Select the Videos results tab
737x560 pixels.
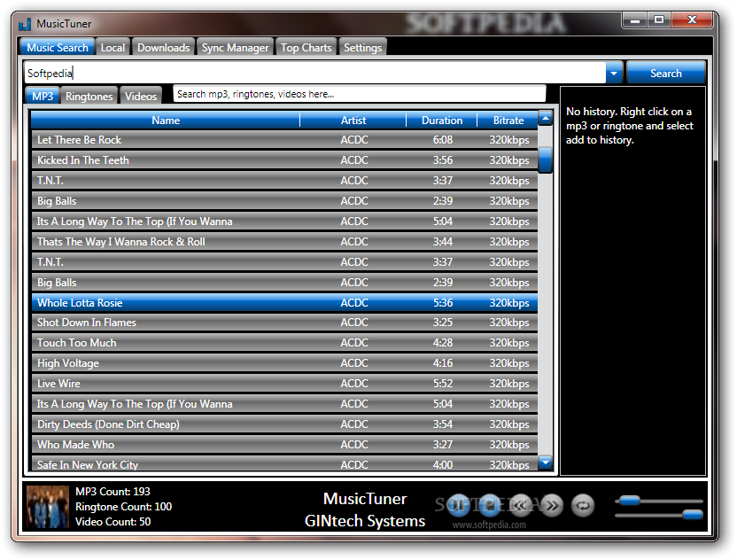point(141,96)
